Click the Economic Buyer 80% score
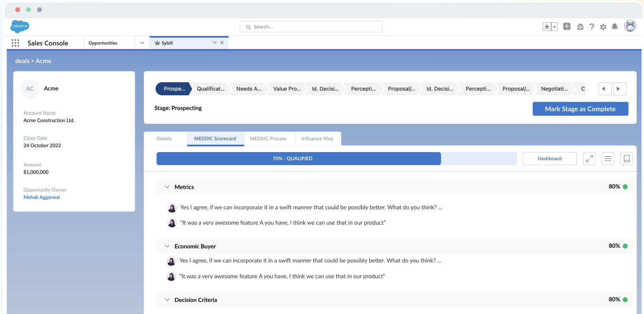Image resolution: width=644 pixels, height=314 pixels. 614,246
